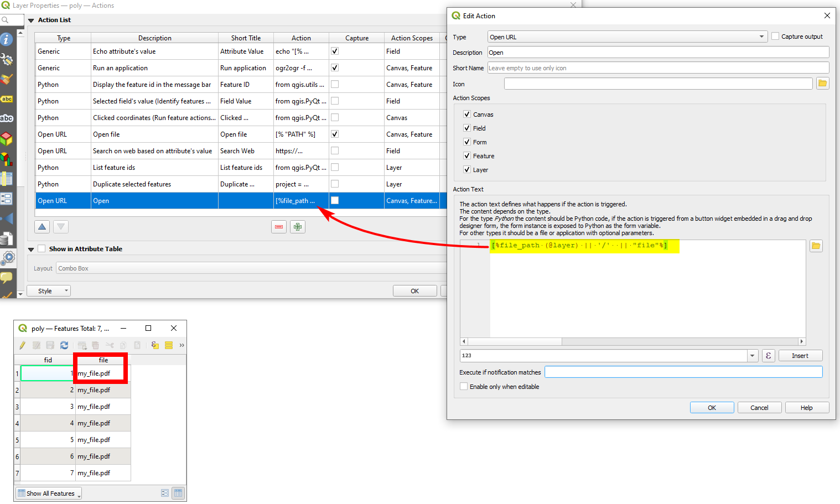Screen dimensions: 840x504
Task: Click the fid column header in attribute table
Action: pyautogui.click(x=48, y=360)
